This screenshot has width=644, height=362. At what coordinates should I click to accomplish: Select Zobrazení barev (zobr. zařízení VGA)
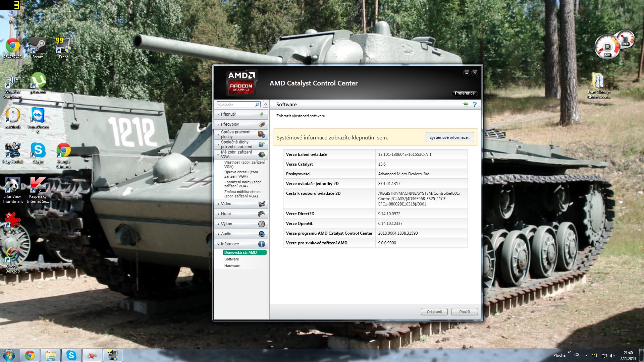[243, 184]
